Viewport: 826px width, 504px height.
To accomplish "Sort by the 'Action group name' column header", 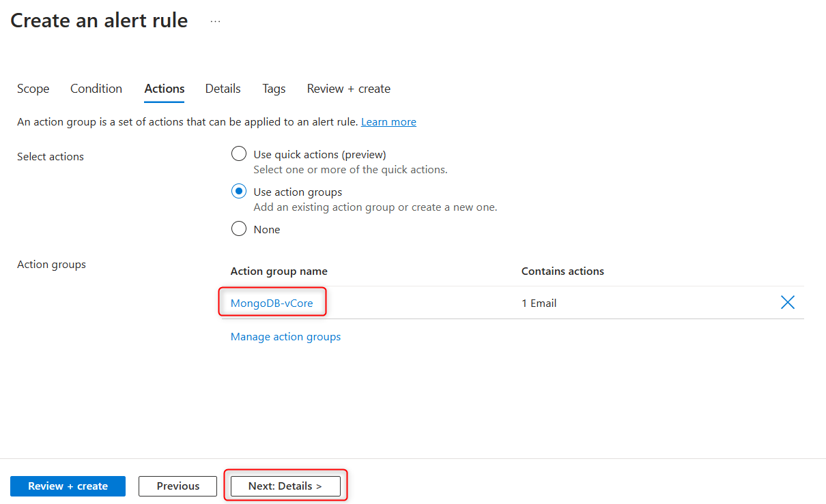I will tap(279, 271).
